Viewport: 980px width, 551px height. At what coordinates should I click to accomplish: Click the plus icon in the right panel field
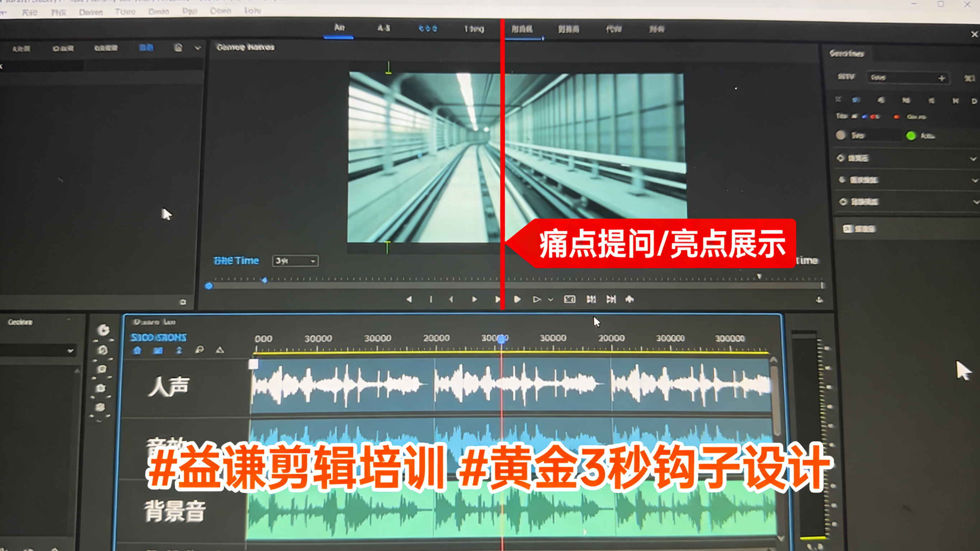tap(942, 78)
